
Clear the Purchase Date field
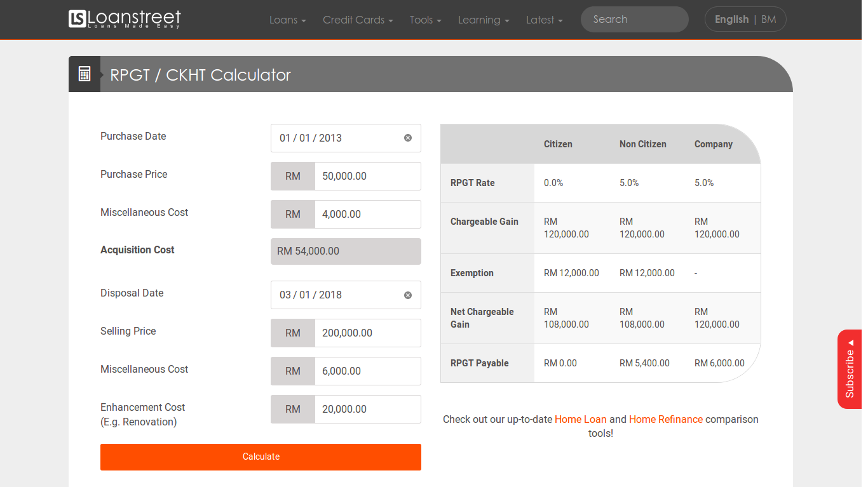[x=408, y=138]
